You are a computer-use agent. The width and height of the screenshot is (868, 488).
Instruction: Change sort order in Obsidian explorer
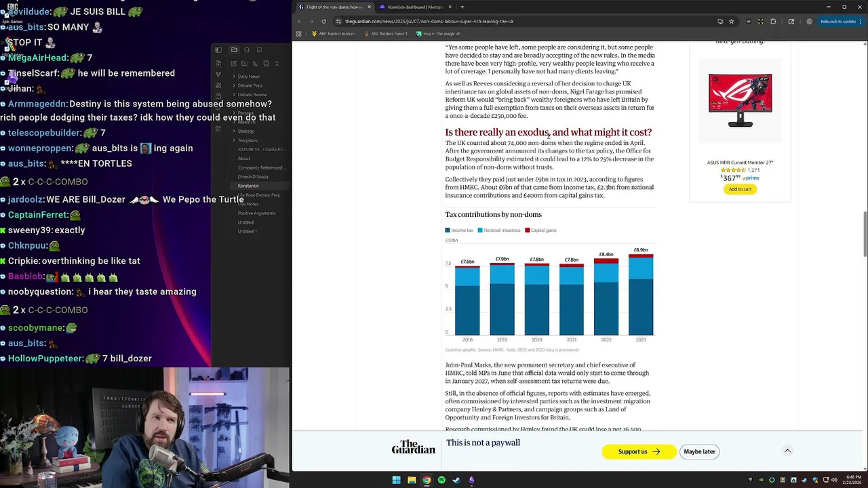[x=255, y=64]
